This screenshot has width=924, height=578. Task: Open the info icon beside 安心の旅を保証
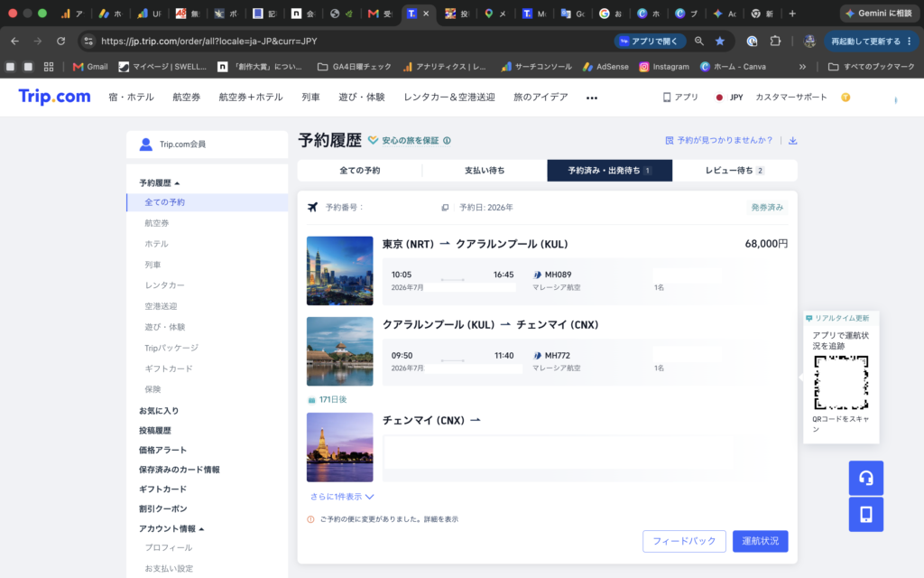point(447,140)
